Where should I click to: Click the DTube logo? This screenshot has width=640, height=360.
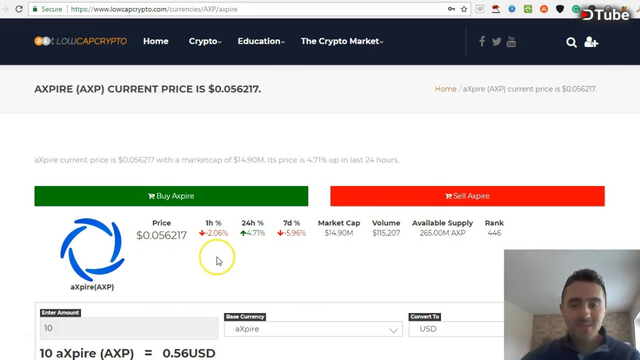(x=606, y=15)
